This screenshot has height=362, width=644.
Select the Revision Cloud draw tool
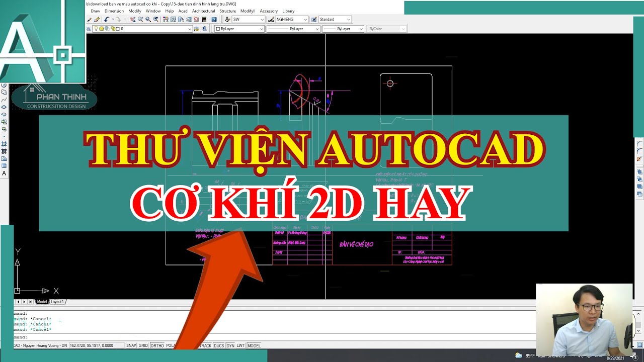pos(4,92)
